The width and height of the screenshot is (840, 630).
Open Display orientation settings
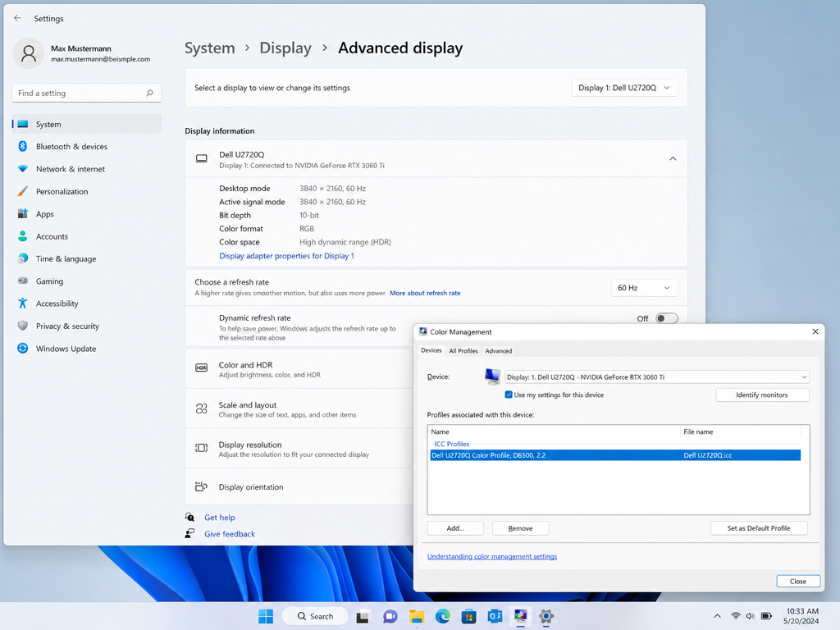[x=299, y=487]
